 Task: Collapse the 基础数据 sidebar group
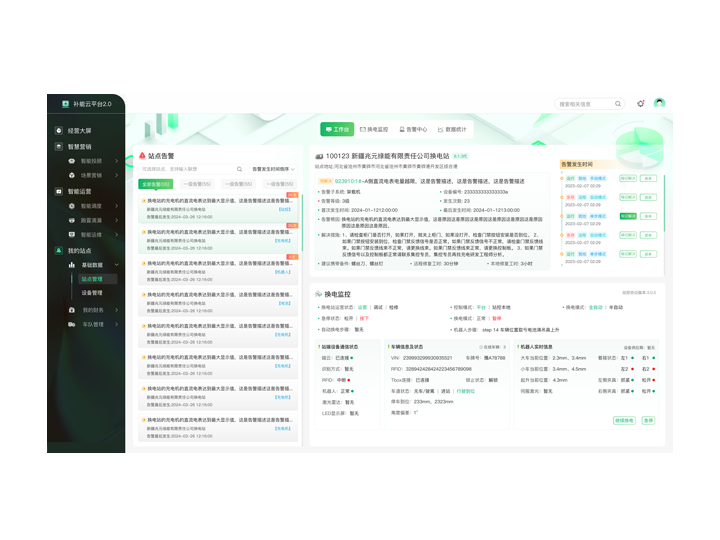[x=116, y=265]
